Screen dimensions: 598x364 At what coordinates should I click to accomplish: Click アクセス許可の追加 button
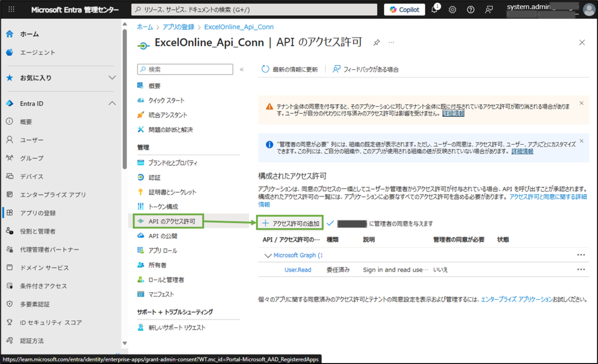(x=291, y=224)
